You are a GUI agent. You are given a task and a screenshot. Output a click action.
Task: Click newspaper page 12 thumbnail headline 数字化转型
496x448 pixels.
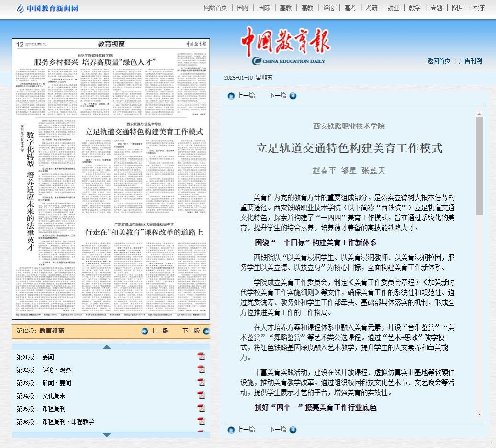tap(30, 158)
